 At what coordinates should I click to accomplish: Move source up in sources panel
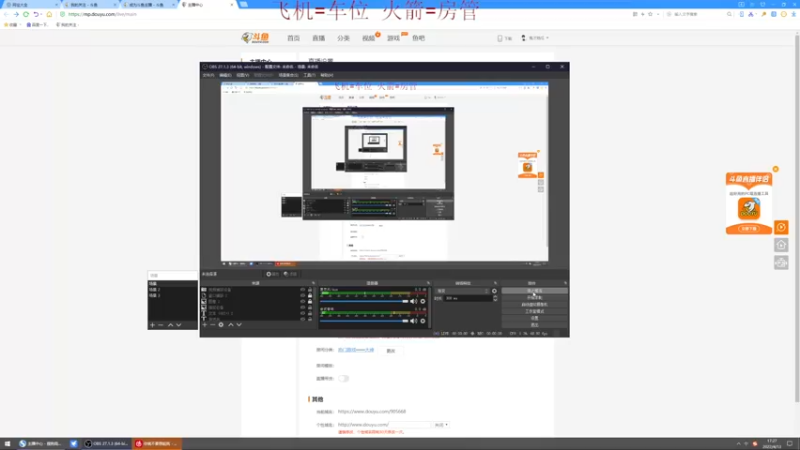231,324
